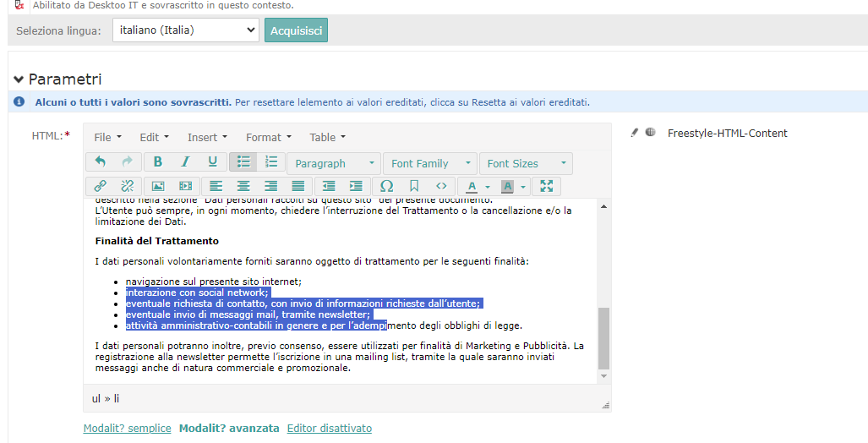This screenshot has width=868, height=443.
Task: Click the 'li' path element in status bar
Action: click(117, 398)
